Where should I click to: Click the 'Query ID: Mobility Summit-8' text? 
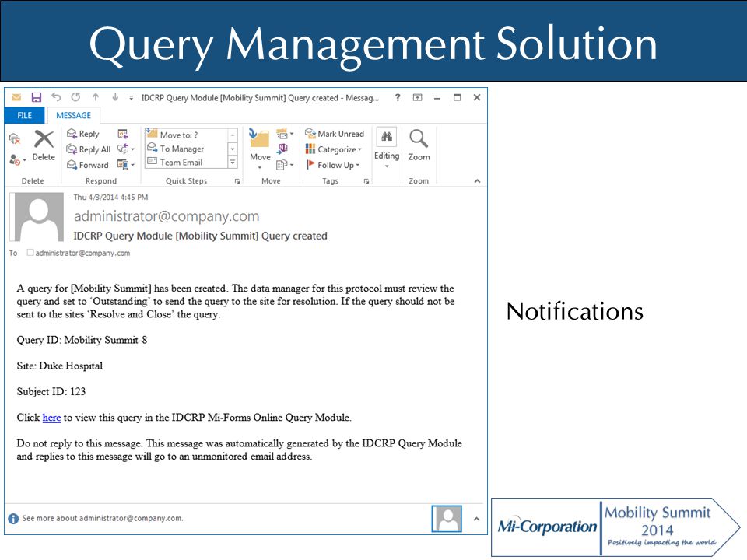pyautogui.click(x=82, y=340)
